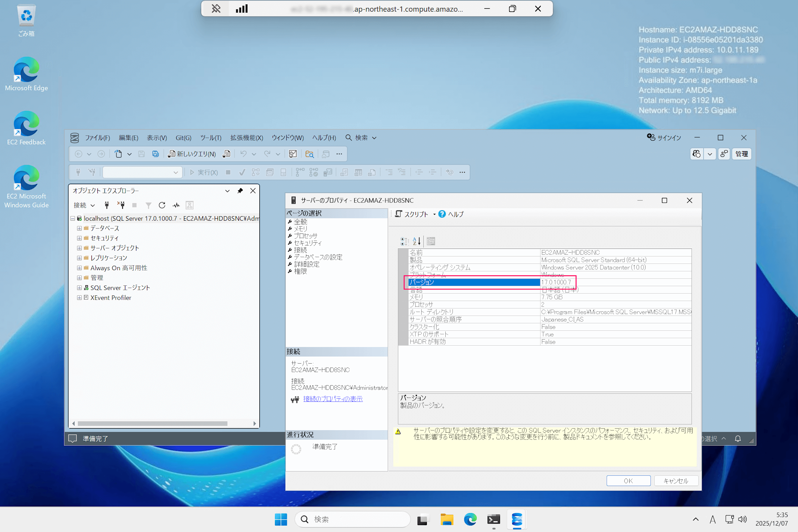Open the ファイル(F) menu
Viewport: 798px width, 532px height.
click(97, 138)
